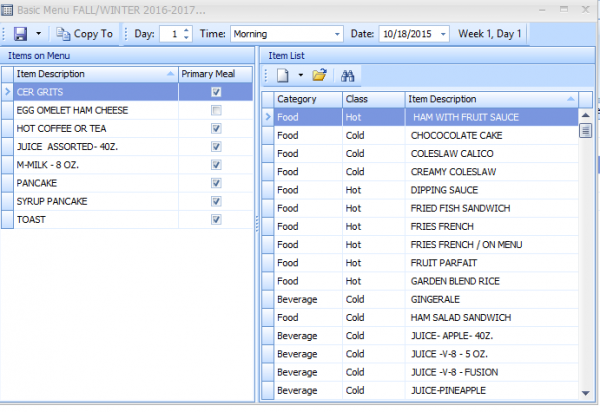This screenshot has width=600, height=412.
Task: Click the new document icon in Item List
Action: 283,75
